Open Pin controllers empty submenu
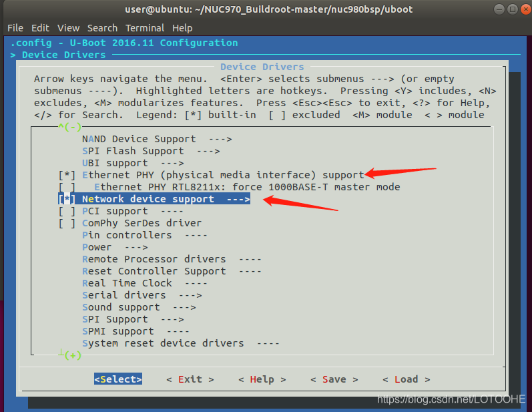The width and height of the screenshot is (532, 412). [145, 235]
